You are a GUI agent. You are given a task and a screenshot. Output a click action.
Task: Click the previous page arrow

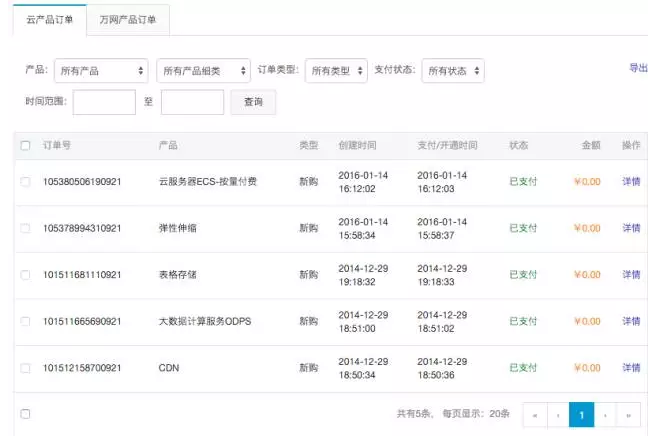click(558, 414)
